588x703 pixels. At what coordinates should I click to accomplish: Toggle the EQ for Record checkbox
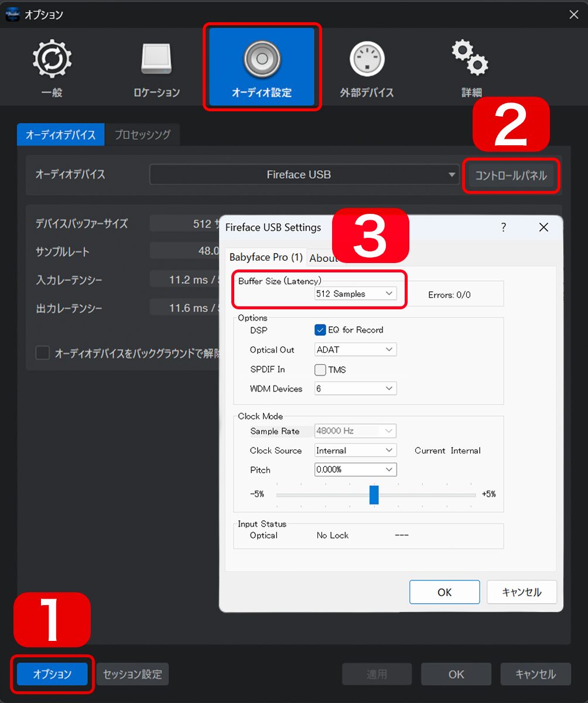click(320, 330)
